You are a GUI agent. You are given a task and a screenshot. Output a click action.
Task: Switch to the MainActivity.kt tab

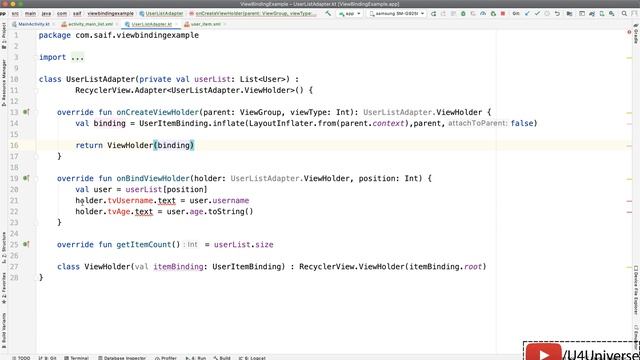33,24
